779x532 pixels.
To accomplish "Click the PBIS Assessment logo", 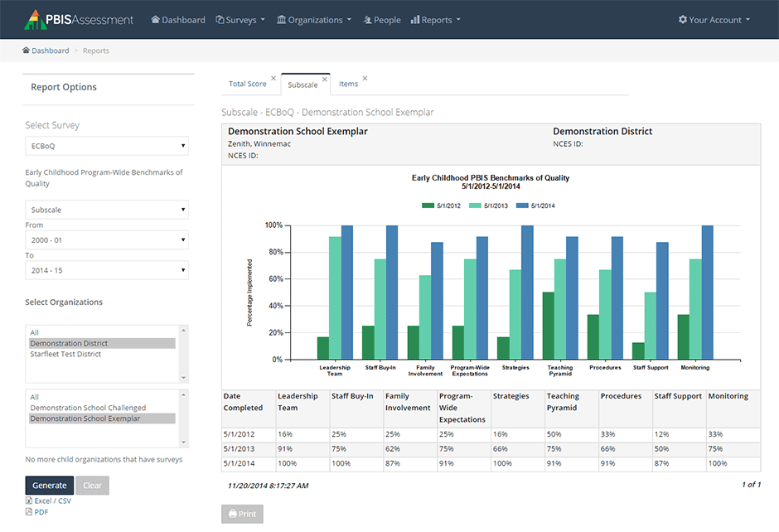I will (x=79, y=19).
